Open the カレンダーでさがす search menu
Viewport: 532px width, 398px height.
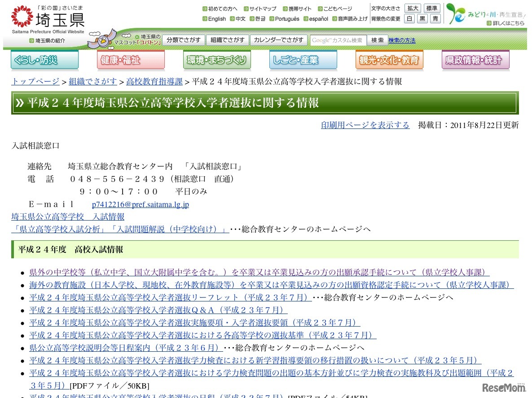[278, 40]
